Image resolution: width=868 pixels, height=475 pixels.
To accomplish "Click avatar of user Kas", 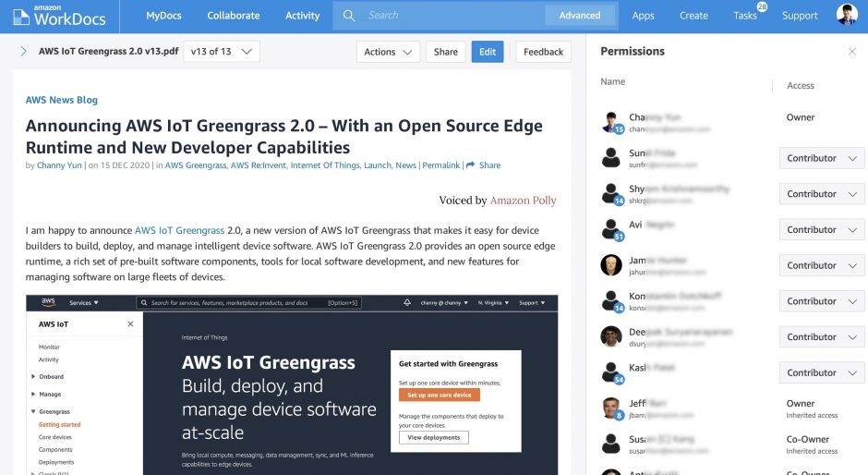I will pos(612,372).
